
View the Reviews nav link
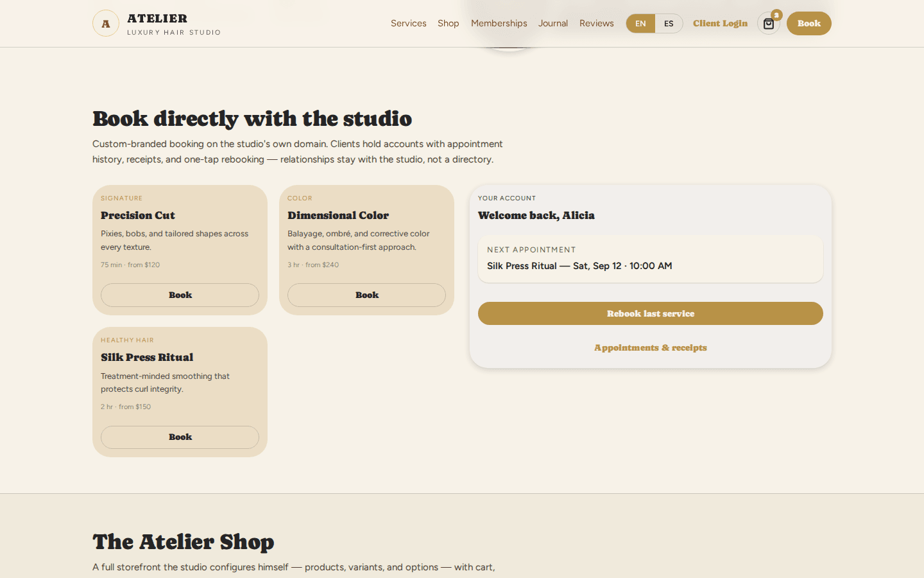pos(597,23)
